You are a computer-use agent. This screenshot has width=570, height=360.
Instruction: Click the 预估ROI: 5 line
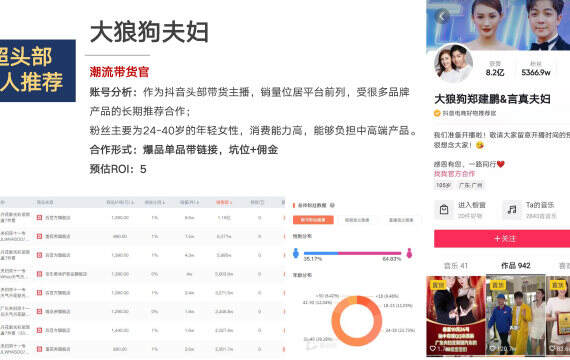[x=118, y=169]
